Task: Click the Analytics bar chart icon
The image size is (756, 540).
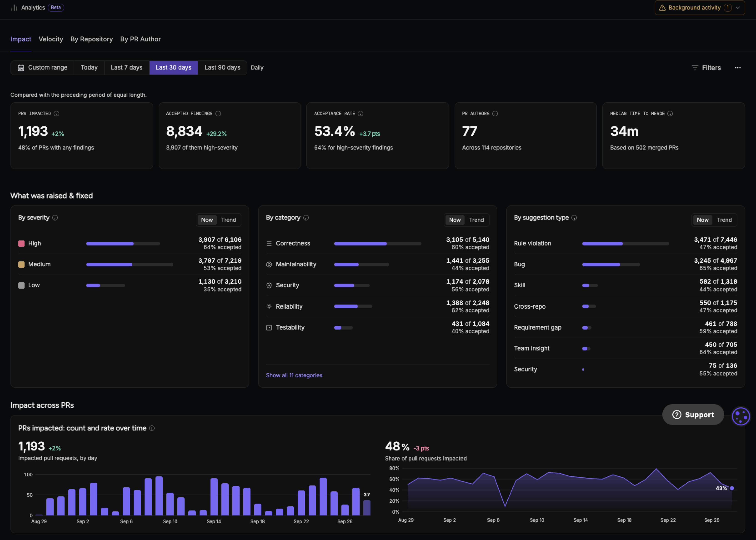Action: click(x=14, y=8)
